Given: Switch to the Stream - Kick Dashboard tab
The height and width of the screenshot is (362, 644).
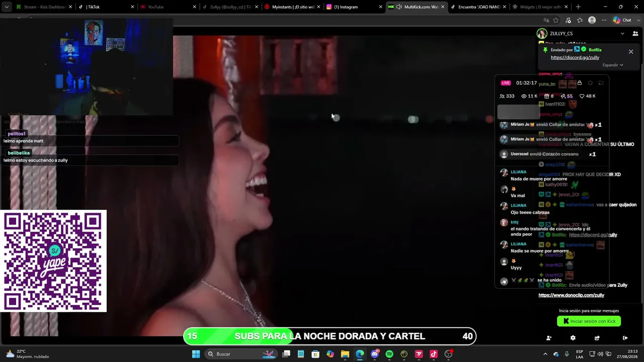Looking at the screenshot, I should (x=44, y=7).
